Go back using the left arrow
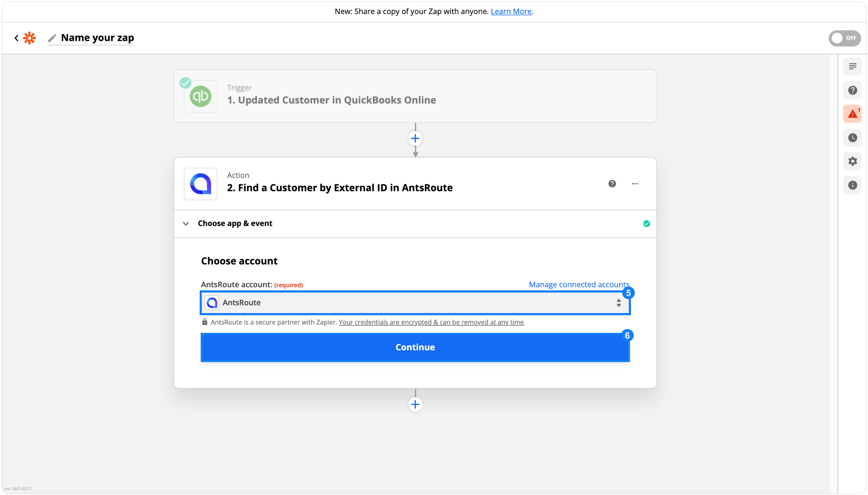Screen dimensions: 868x495 click(17, 38)
